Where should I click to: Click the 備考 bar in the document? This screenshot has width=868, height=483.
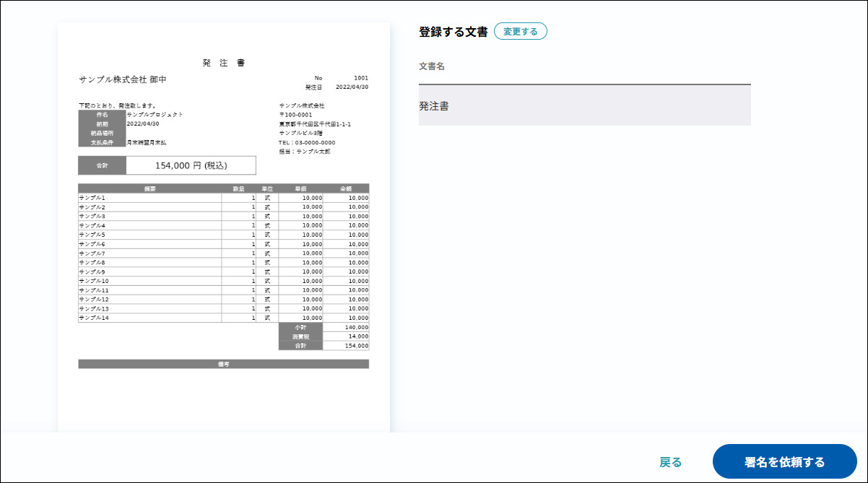pyautogui.click(x=223, y=364)
